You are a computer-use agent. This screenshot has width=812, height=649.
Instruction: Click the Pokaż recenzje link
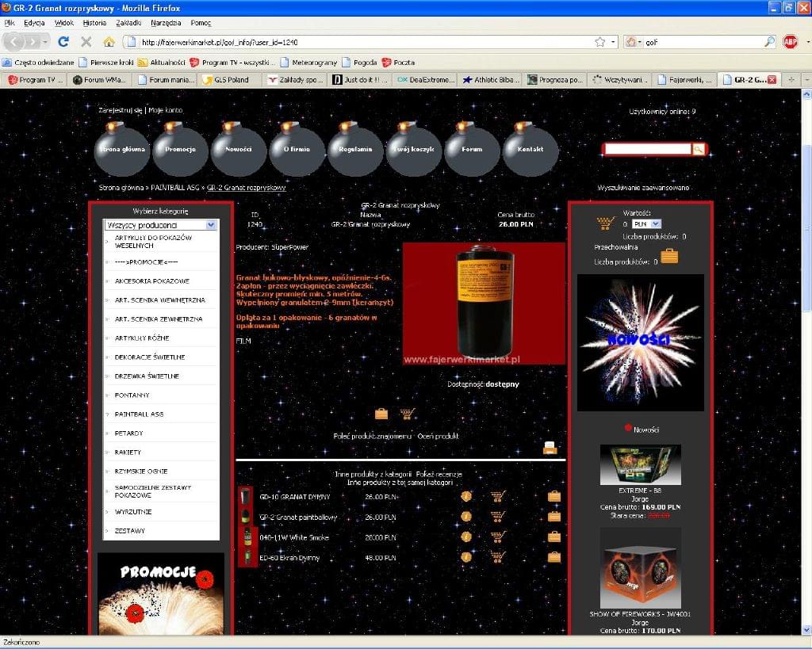pos(439,474)
